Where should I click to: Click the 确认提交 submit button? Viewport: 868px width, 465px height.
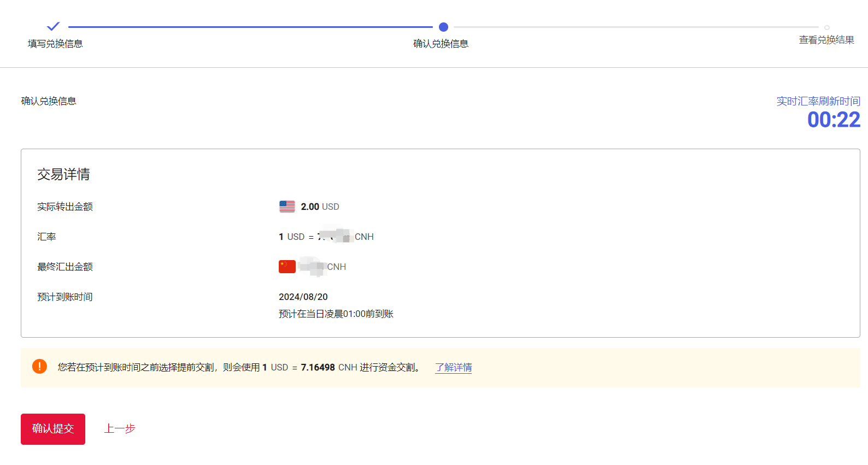pos(53,429)
